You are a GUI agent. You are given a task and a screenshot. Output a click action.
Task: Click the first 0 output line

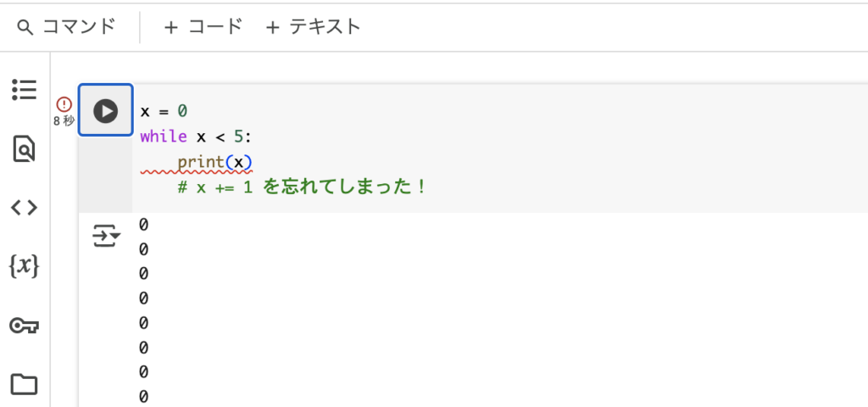click(144, 224)
